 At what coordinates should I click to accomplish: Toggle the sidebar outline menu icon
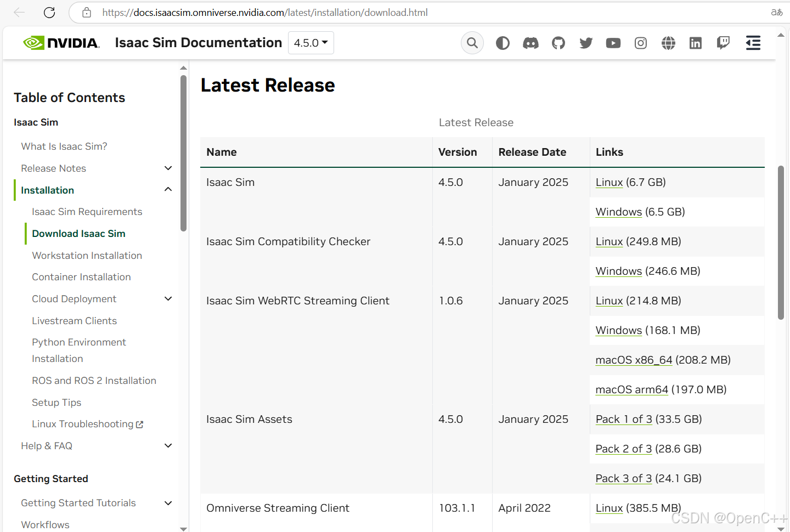[753, 43]
